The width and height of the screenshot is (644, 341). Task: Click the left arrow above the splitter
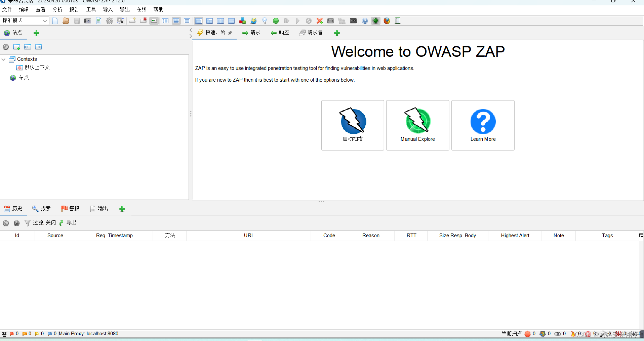(x=191, y=30)
